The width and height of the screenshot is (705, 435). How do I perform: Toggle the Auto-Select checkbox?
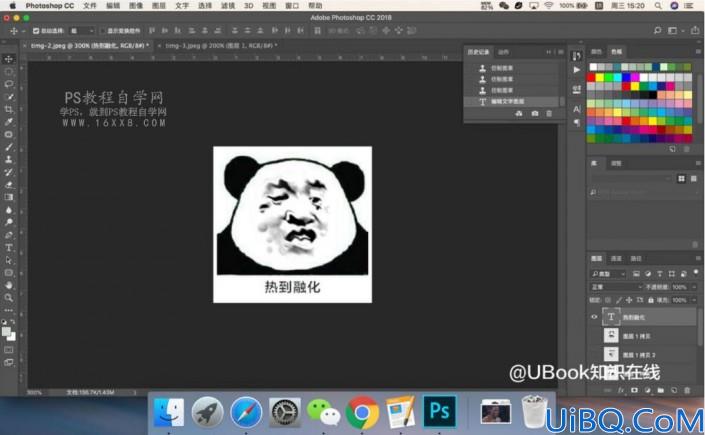[x=36, y=31]
